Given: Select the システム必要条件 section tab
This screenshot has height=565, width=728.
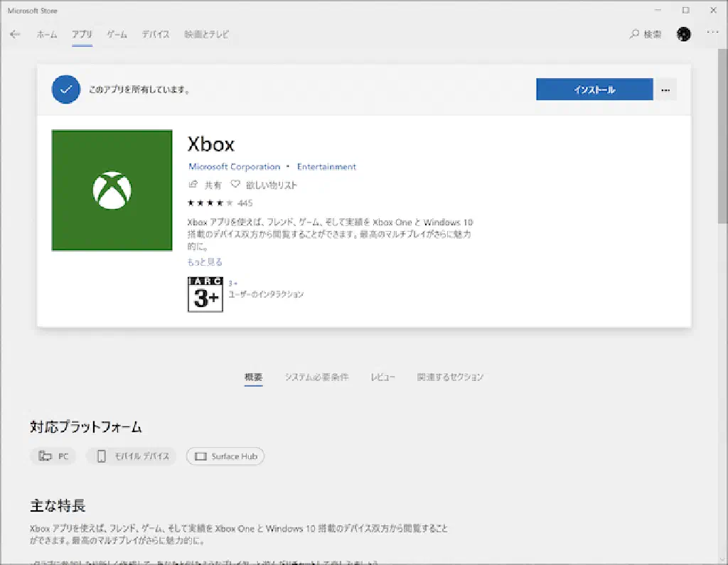Looking at the screenshot, I should click(x=316, y=377).
